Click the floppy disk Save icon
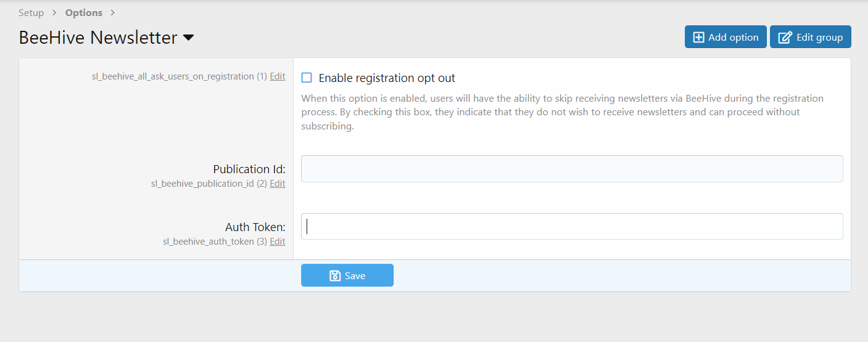This screenshot has width=868, height=342. click(335, 276)
